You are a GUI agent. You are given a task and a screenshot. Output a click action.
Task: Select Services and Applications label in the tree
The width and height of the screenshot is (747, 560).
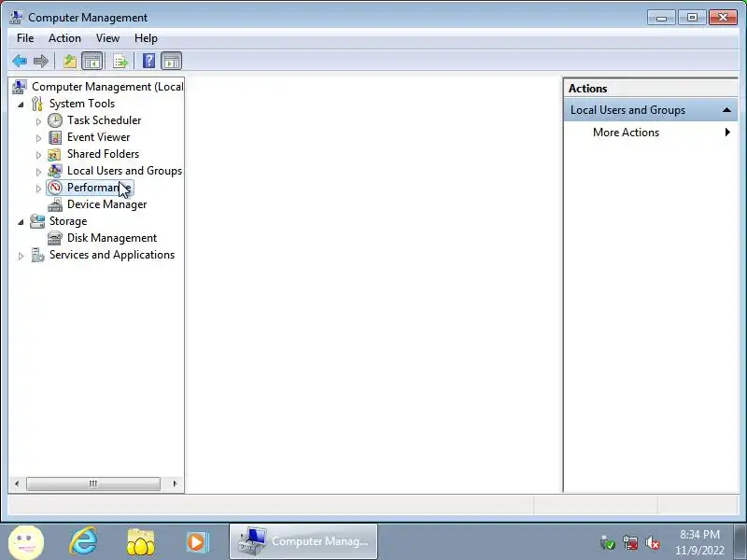112,255
